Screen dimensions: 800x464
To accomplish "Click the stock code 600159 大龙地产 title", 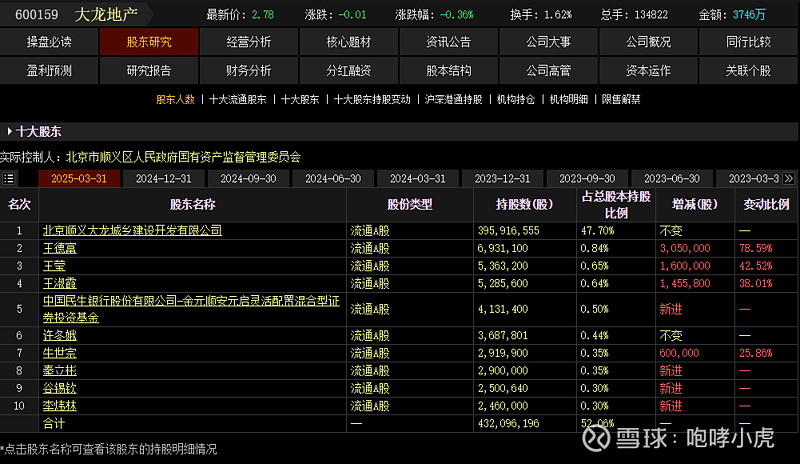I will click(x=77, y=14).
